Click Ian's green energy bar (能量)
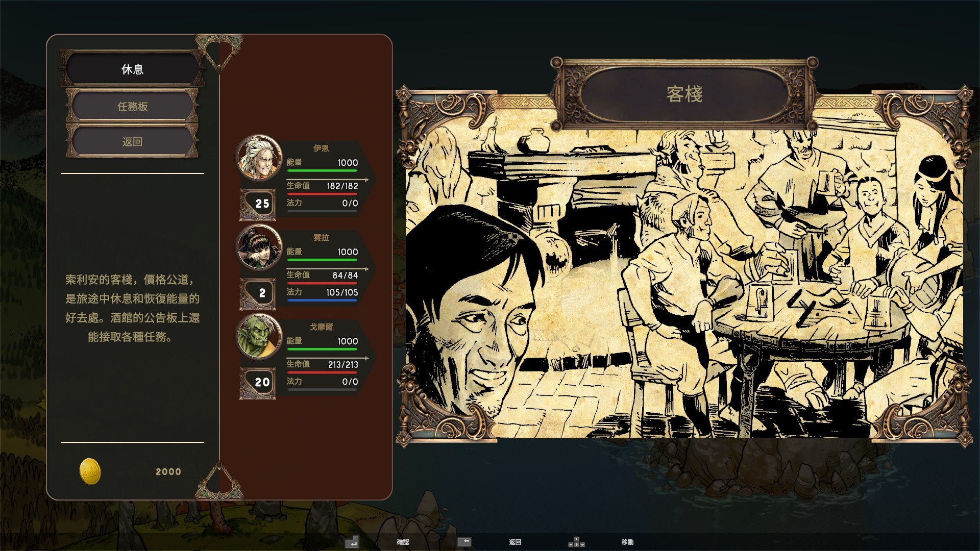Image resolution: width=980 pixels, height=551 pixels. tap(322, 171)
